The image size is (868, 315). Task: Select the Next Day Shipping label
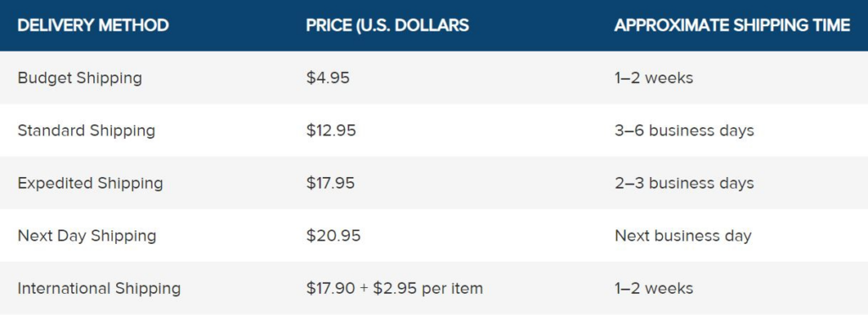pyautogui.click(x=87, y=236)
